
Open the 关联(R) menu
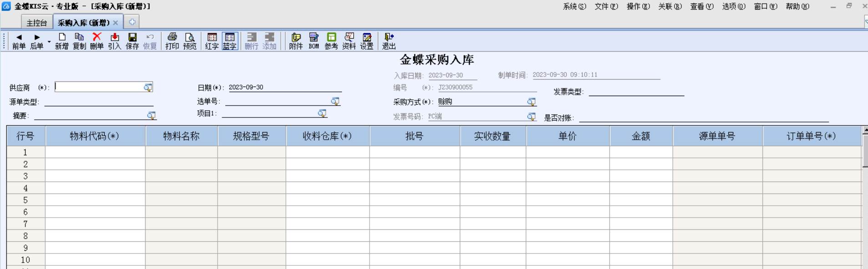point(670,6)
